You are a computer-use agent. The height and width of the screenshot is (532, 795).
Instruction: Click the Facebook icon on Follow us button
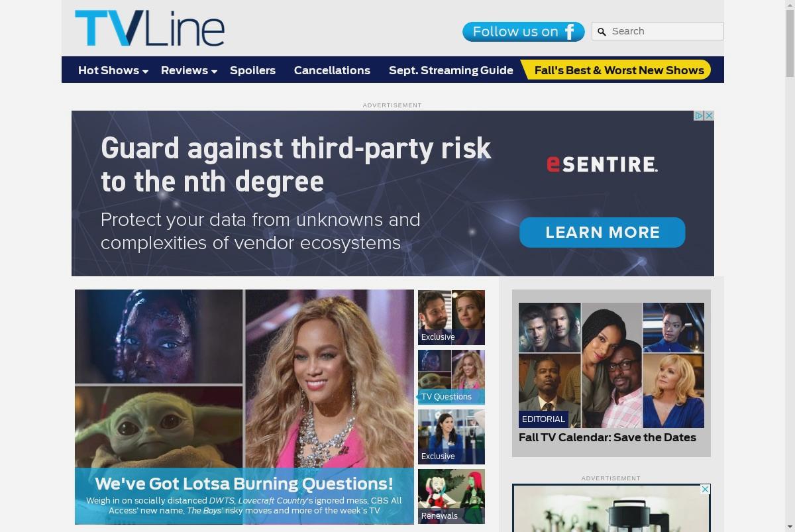click(570, 32)
